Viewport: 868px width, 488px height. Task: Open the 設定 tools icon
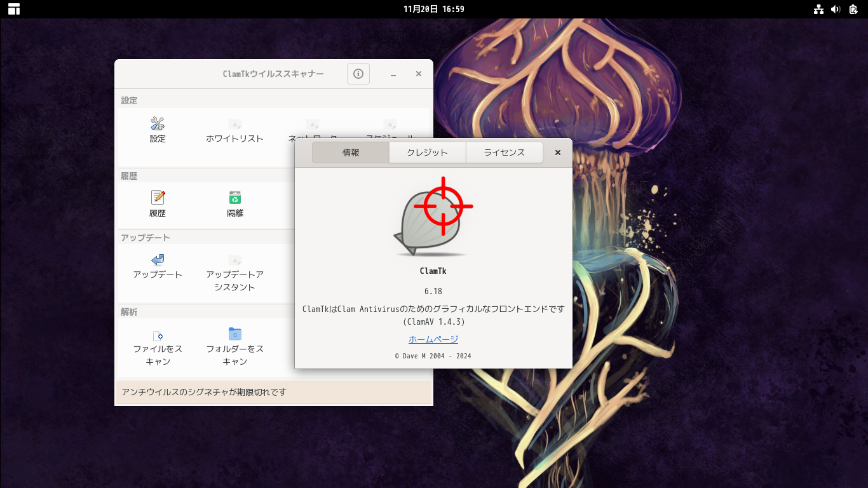[x=158, y=123]
